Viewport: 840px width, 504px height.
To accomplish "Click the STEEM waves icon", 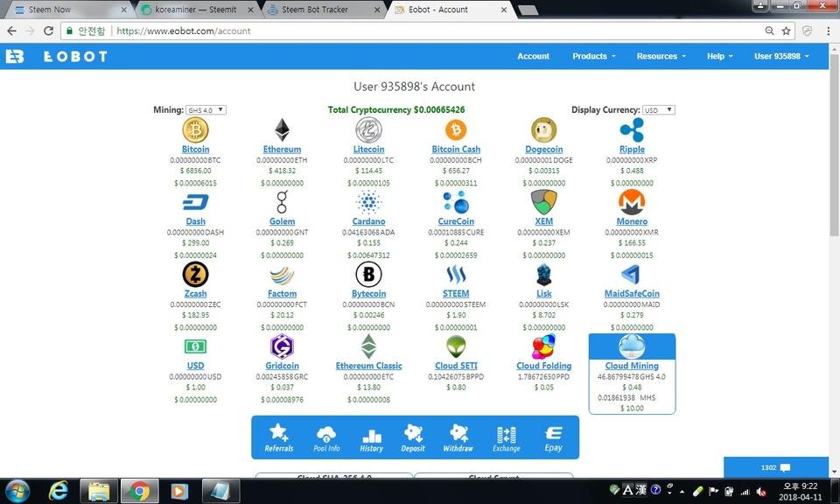I will coord(456,275).
